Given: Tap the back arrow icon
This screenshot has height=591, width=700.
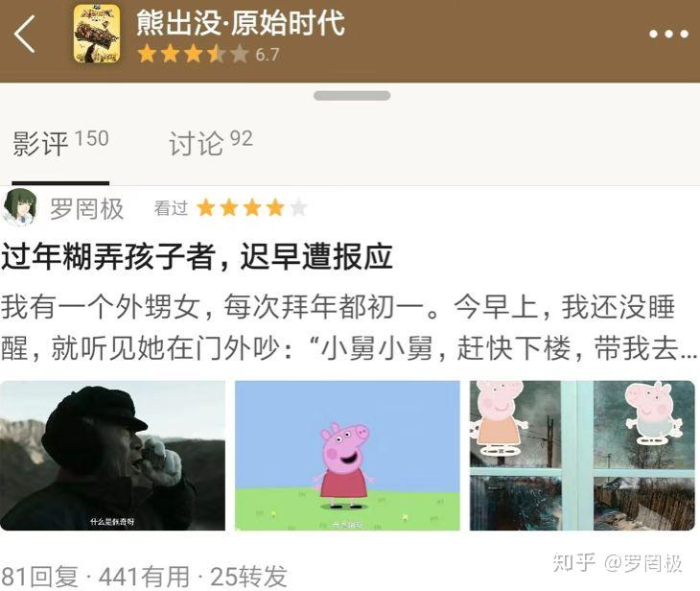Looking at the screenshot, I should coord(24,34).
